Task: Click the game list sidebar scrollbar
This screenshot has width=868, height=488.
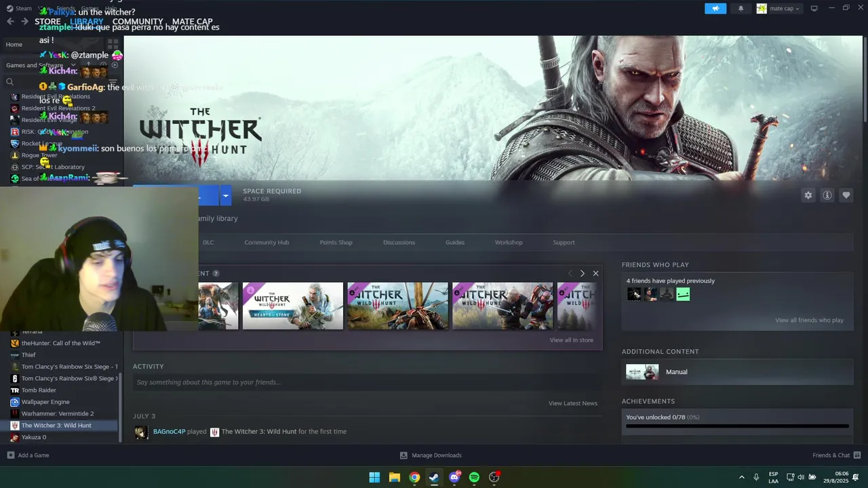Action: pos(121,407)
